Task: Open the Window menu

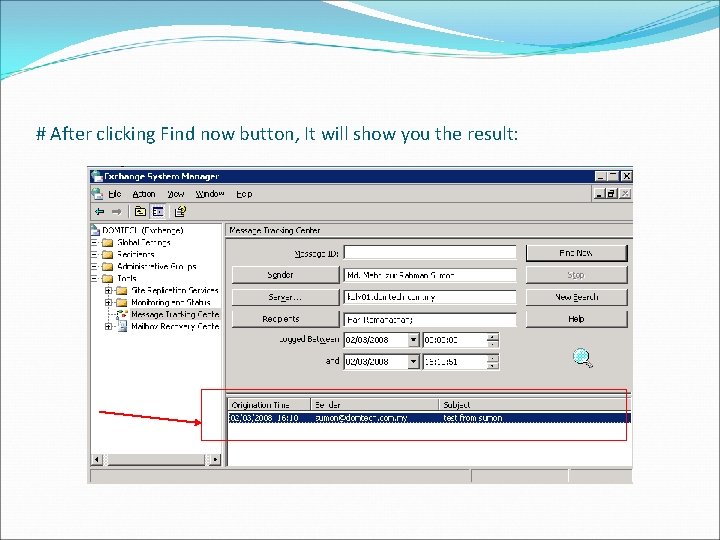Action: pos(210,194)
